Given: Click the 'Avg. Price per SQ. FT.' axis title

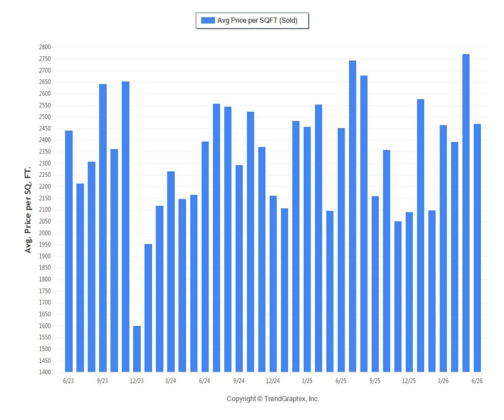Looking at the screenshot, I should click(28, 210).
